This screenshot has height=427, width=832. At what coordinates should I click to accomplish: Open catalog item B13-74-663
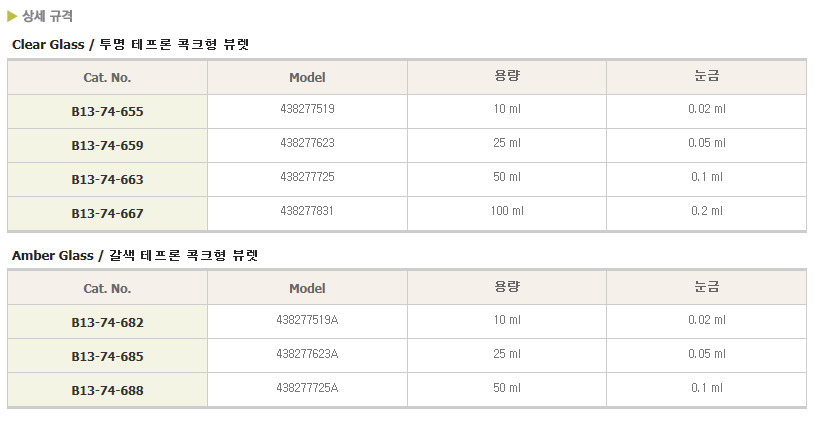(107, 179)
